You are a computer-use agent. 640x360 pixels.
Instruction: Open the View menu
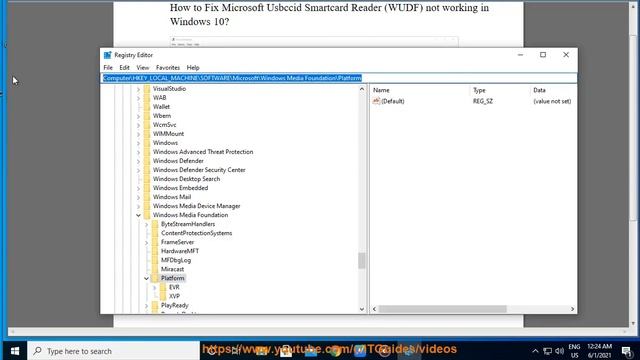click(x=142, y=67)
